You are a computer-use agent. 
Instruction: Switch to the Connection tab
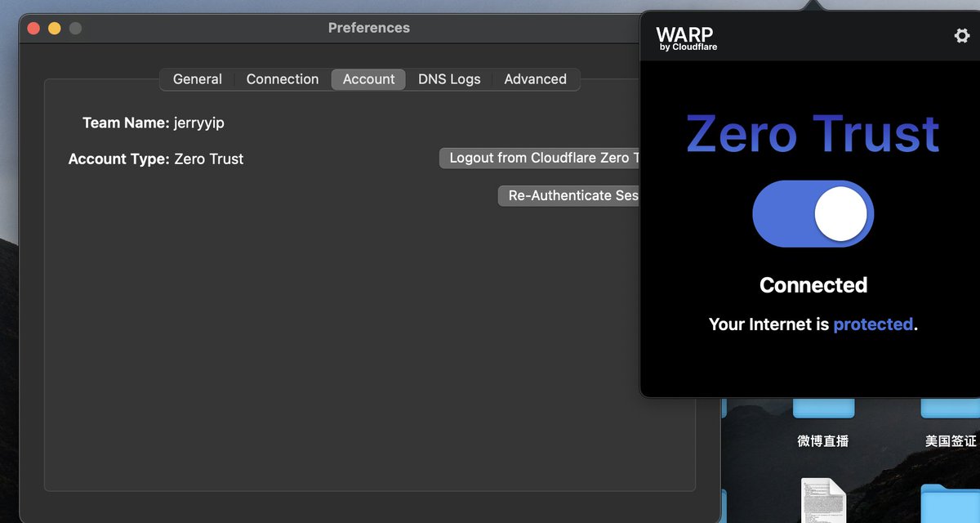point(283,79)
